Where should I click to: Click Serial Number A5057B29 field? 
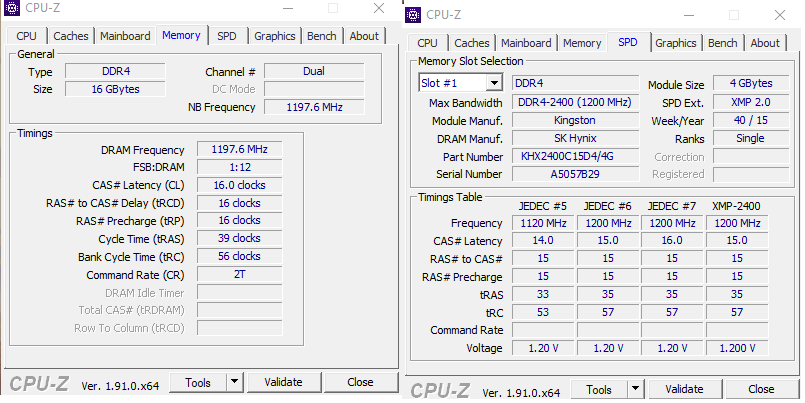coord(576,174)
